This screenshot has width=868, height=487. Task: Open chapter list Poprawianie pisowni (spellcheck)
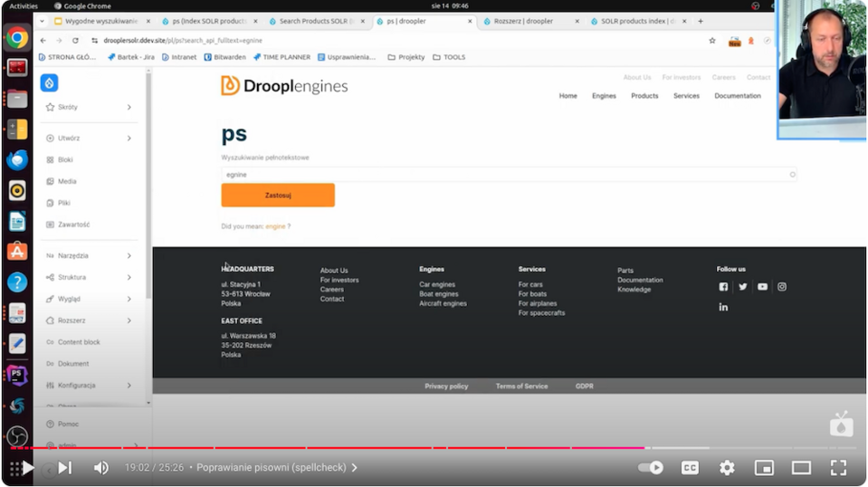click(x=277, y=468)
